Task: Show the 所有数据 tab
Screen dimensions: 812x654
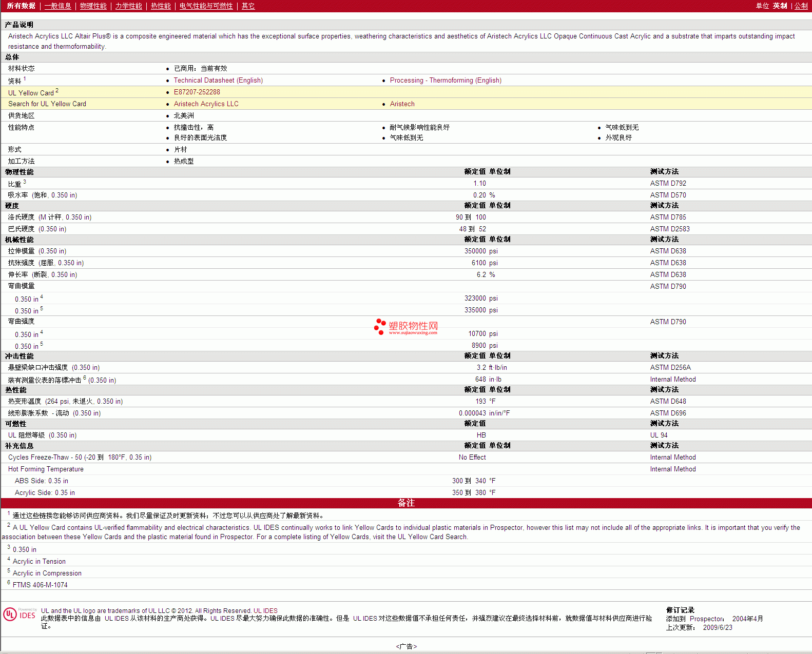Action: pos(21,6)
